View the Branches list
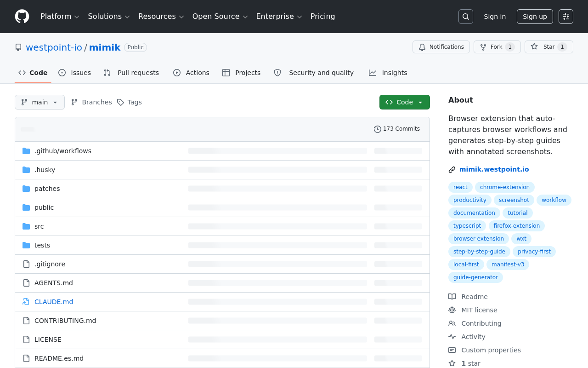Screen dimensions: 588x368 pyautogui.click(x=91, y=102)
